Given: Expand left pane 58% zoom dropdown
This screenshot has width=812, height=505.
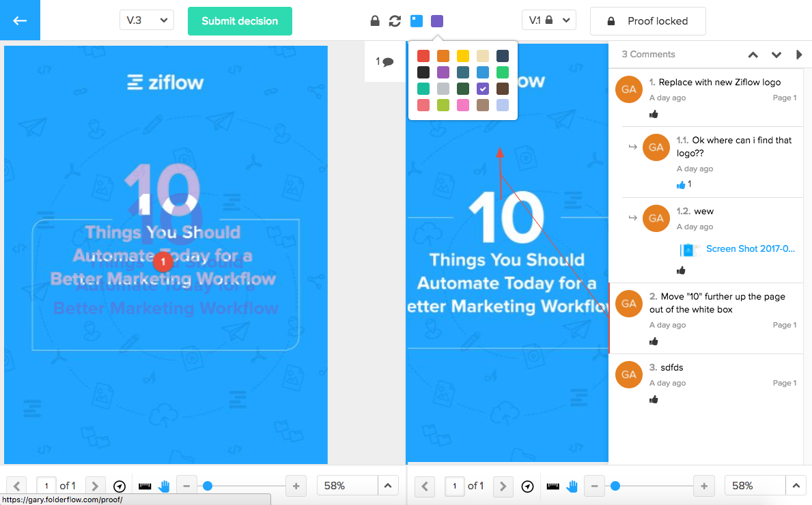Looking at the screenshot, I should click(387, 486).
